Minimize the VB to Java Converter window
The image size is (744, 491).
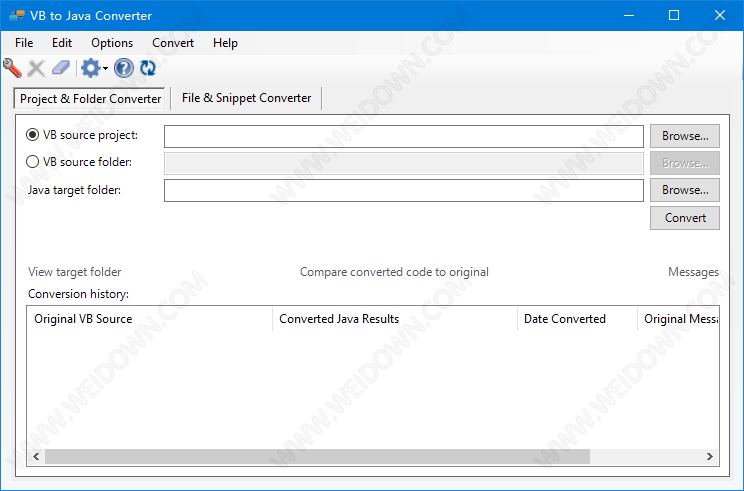tap(629, 15)
